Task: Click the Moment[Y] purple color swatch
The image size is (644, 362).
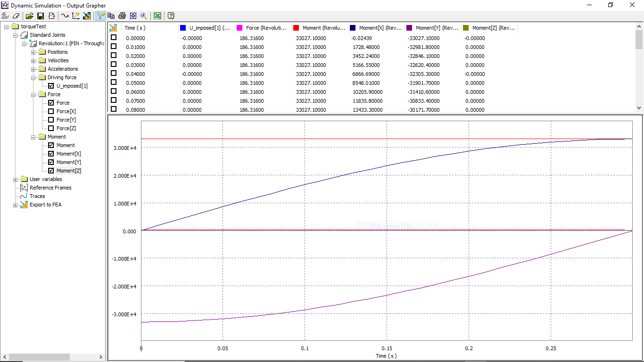Action: click(408, 28)
